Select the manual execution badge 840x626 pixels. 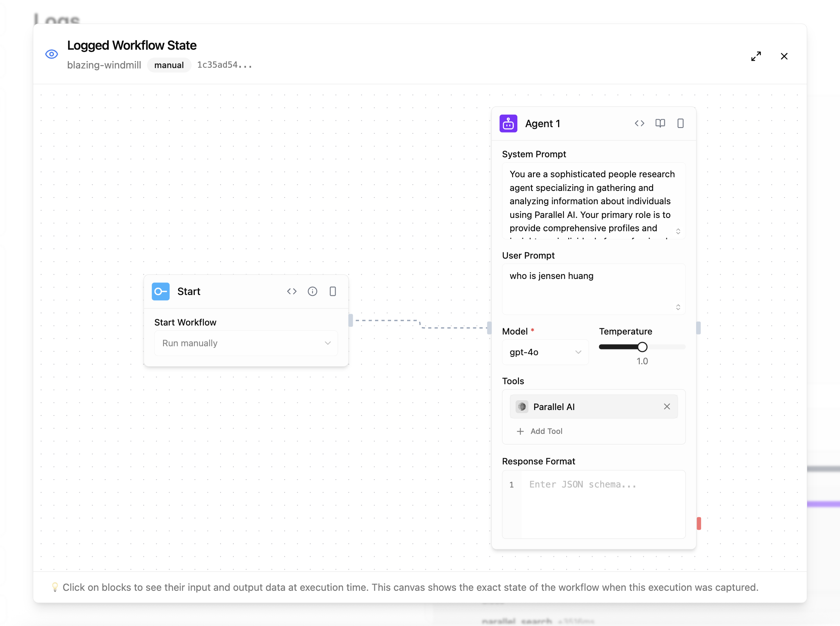tap(169, 65)
